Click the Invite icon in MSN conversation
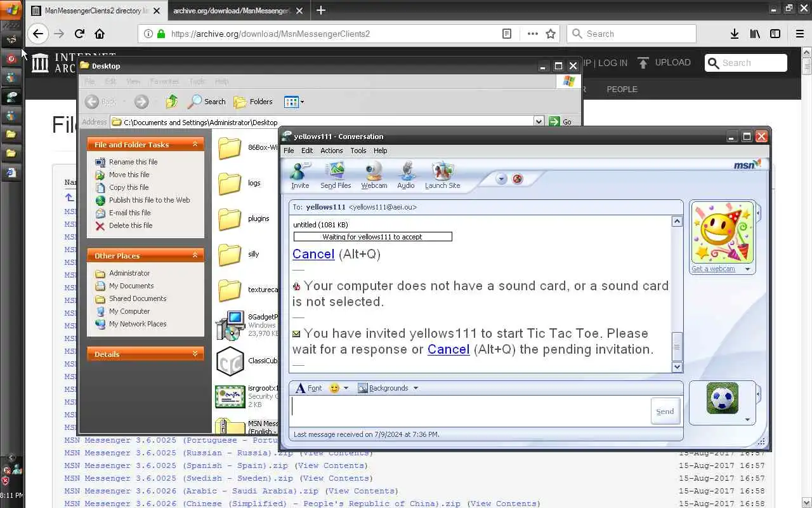The image size is (812, 508). [300, 175]
